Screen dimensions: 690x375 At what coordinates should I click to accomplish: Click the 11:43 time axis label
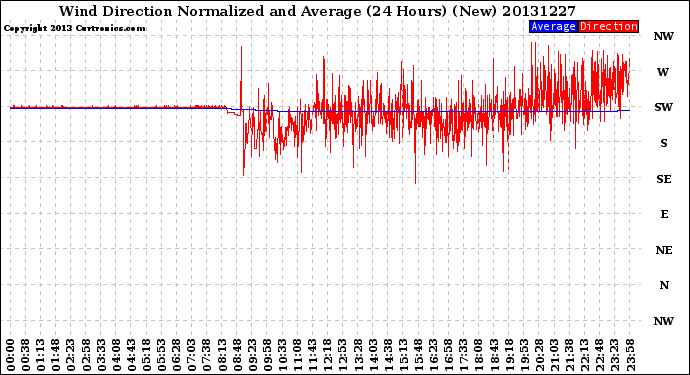(x=312, y=355)
